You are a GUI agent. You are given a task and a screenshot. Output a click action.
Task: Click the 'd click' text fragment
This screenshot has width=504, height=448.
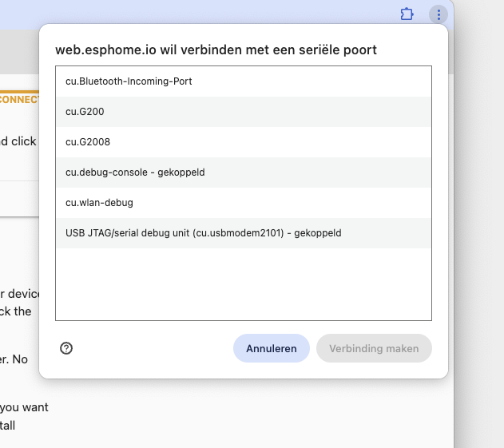click(x=18, y=141)
